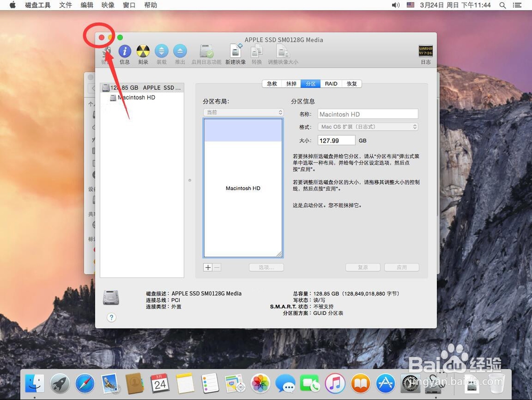Select the 分区 tab
532x400 pixels.
click(x=311, y=84)
